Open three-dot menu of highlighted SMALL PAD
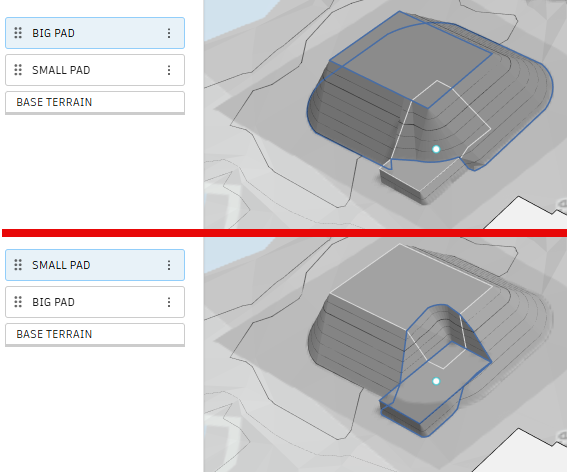This screenshot has height=472, width=567. 169,265
